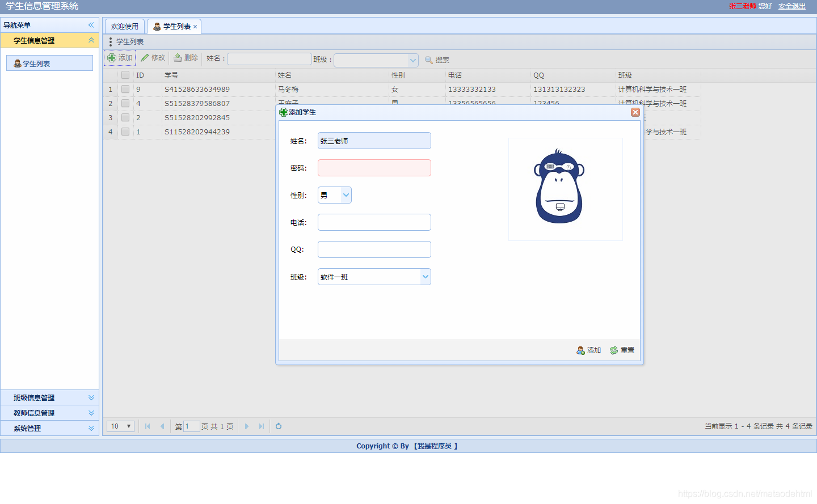Check the row for S11528202944239
Screen dimensions: 817x504
(125, 132)
